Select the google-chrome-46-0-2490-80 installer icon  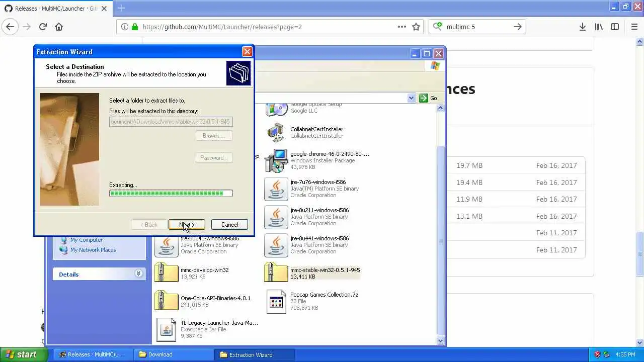pyautogui.click(x=276, y=160)
